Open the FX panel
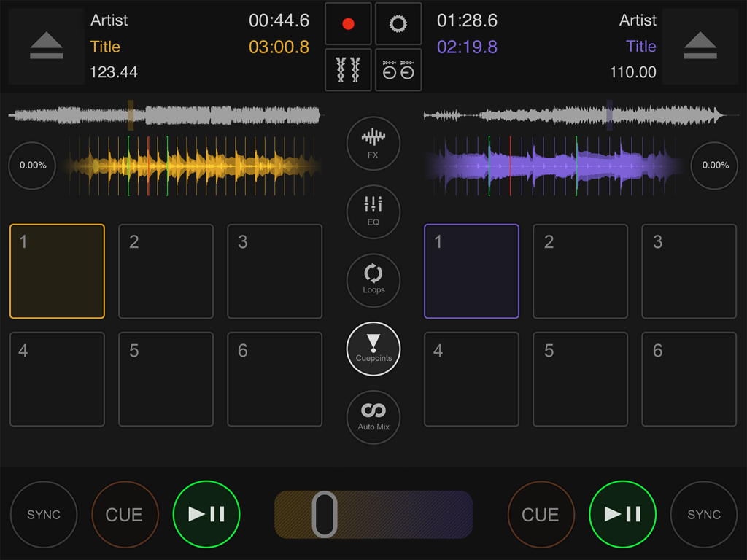This screenshot has height=560, width=747. coord(373,143)
